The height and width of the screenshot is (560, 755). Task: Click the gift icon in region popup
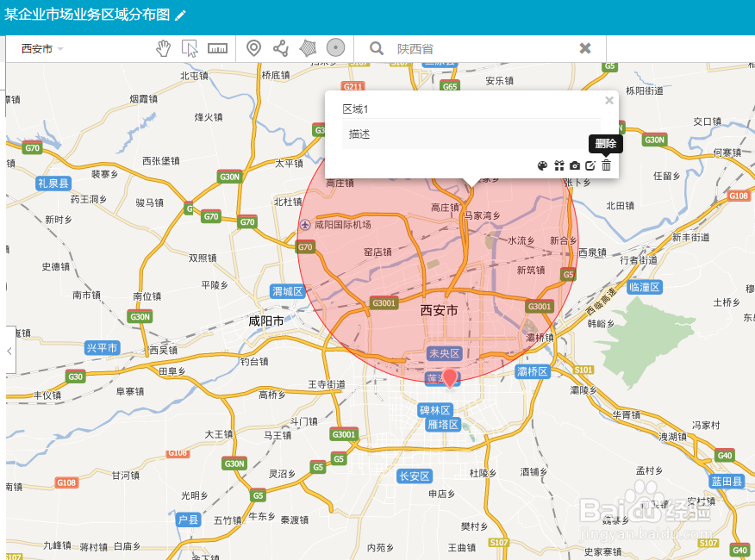[558, 165]
